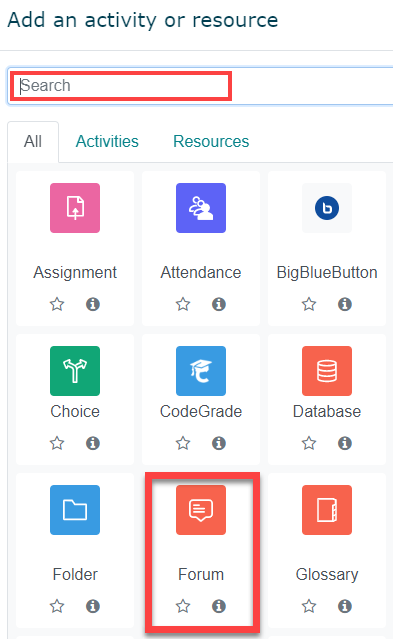View information about the Folder resource
The height and width of the screenshot is (639, 393).
pyautogui.click(x=93, y=606)
